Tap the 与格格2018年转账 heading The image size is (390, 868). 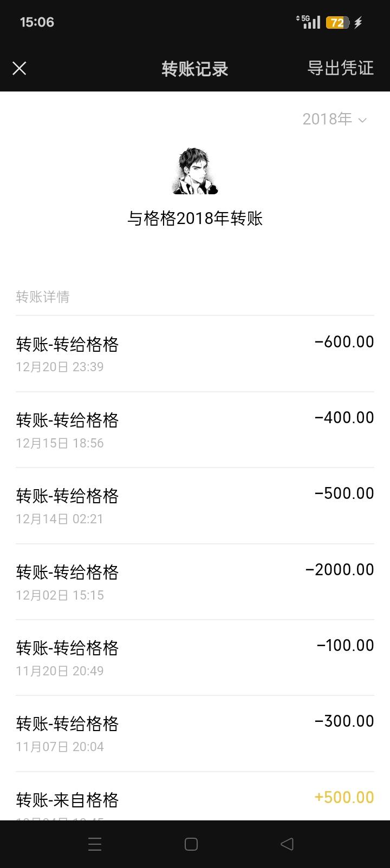click(195, 219)
